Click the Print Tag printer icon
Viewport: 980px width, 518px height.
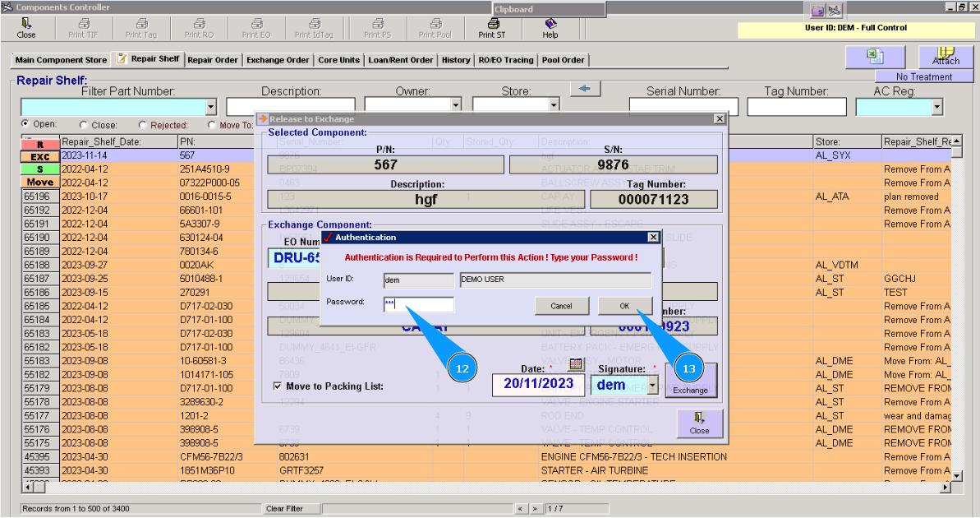pyautogui.click(x=141, y=23)
